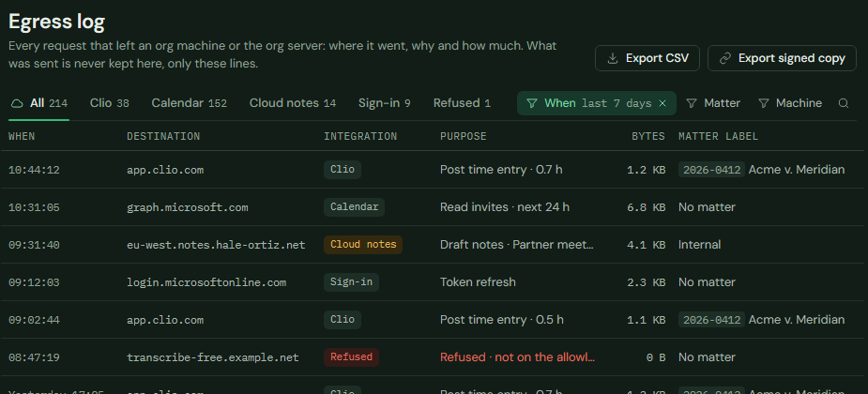Sort by the DESTINATION column header

(x=163, y=136)
